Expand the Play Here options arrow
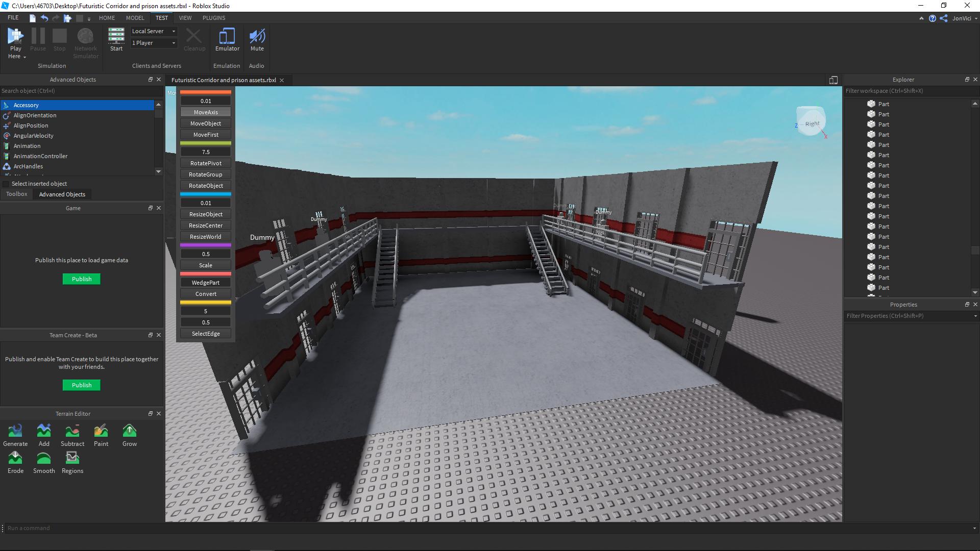This screenshot has height=551, width=980. click(24, 57)
